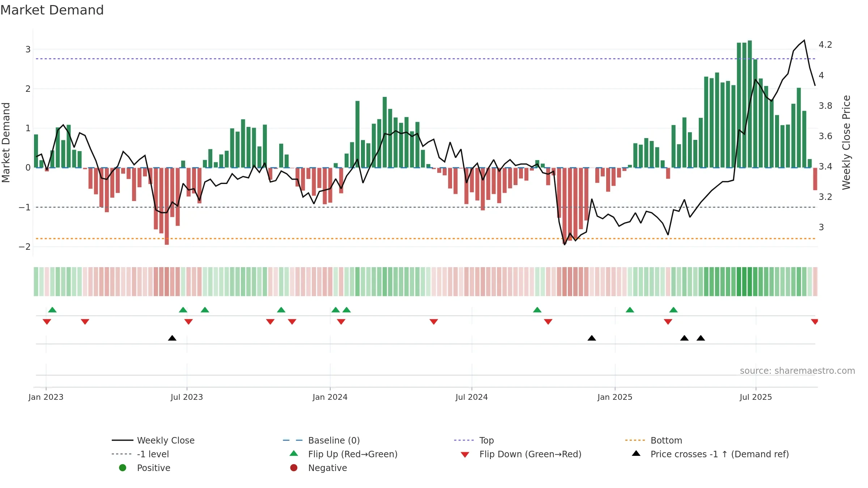Toggle the Baseline (0) legend entry

coord(321,440)
